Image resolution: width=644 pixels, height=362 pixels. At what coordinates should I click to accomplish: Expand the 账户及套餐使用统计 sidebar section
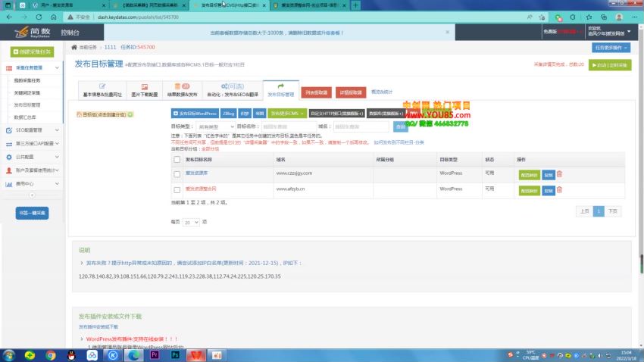[x=32, y=170]
